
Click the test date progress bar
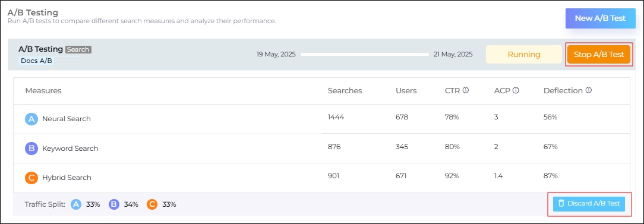[x=365, y=54]
